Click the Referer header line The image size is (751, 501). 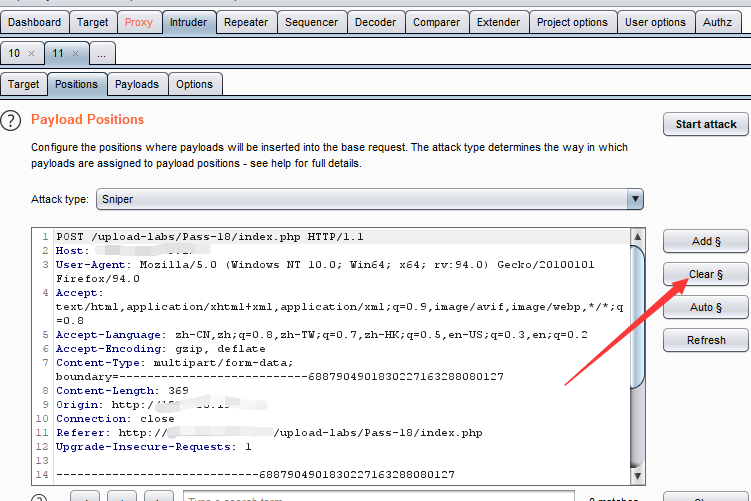point(269,433)
